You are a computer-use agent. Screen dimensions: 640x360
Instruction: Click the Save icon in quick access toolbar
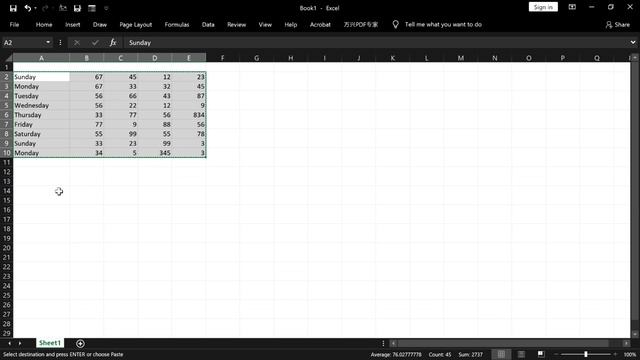[13, 8]
